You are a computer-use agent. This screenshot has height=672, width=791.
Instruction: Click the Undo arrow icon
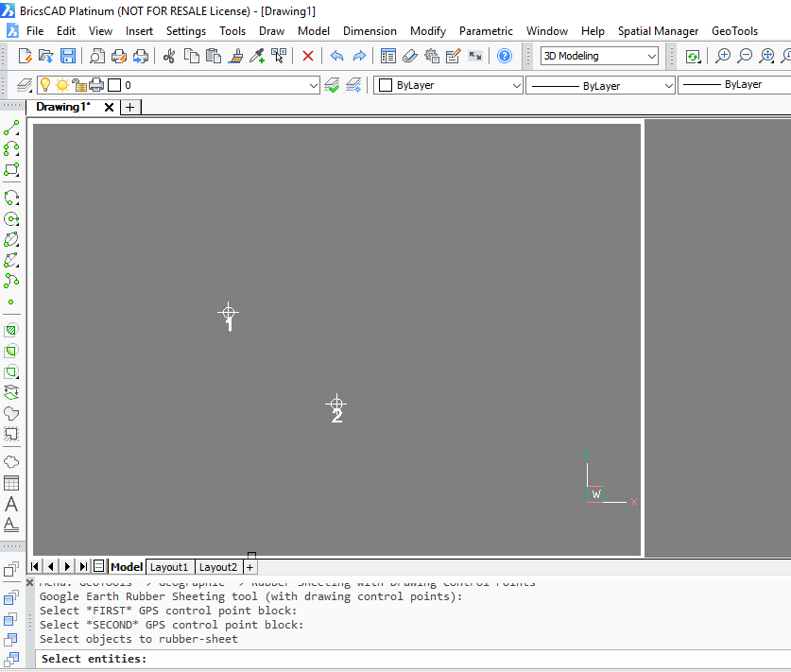coord(336,56)
